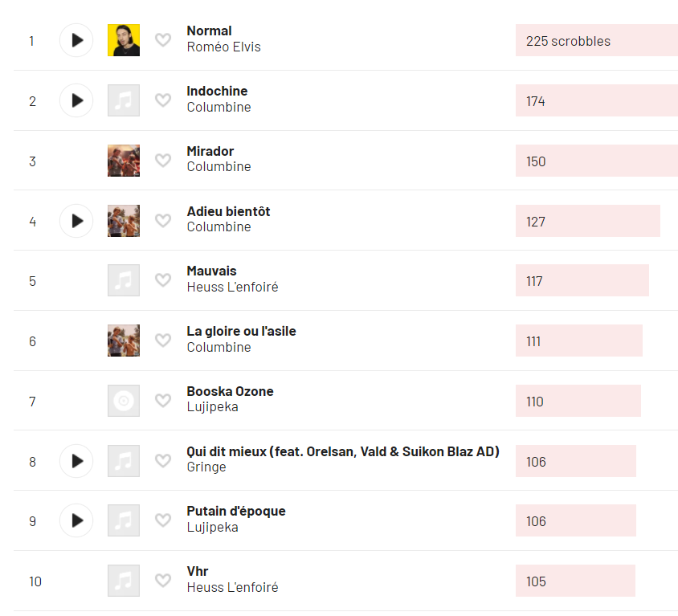Viewport: 678px width, 616px height.
Task: Click heart icon for La gloire ou l'asile
Action: (163, 341)
